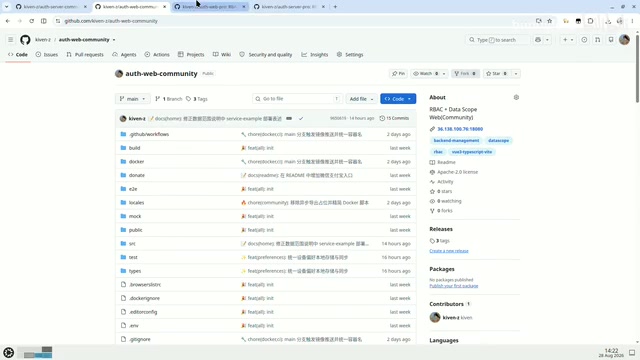
Task: View the 15 Commits history
Action: click(x=394, y=118)
